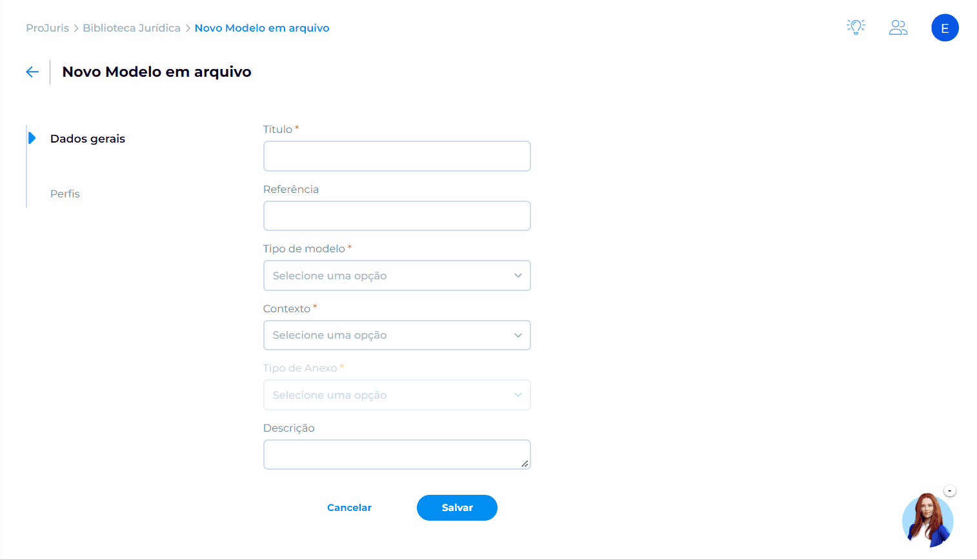Image resolution: width=977 pixels, height=560 pixels.
Task: Open the Contexto dropdown
Action: [x=397, y=335]
